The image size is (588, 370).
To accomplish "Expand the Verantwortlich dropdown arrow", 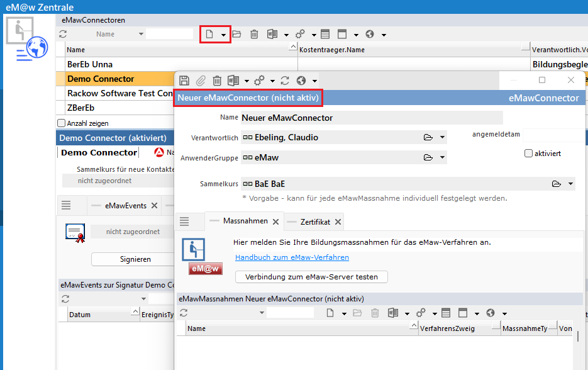I will (x=443, y=138).
